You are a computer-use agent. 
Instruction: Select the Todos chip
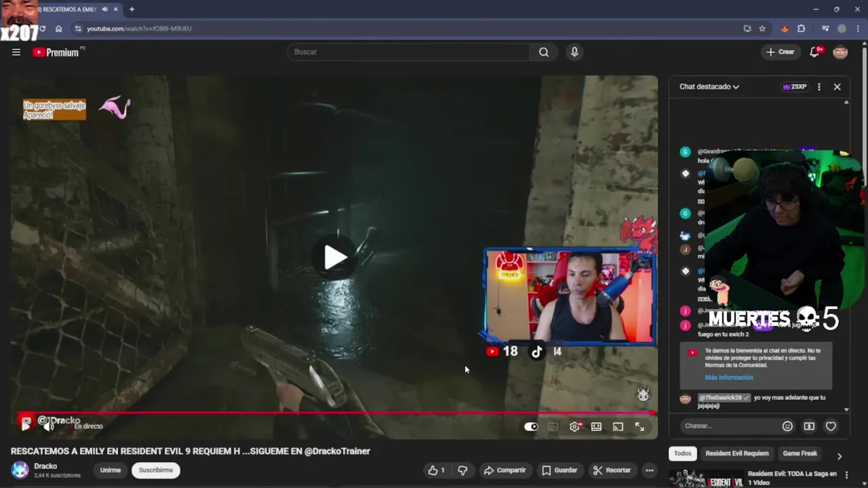coord(683,453)
